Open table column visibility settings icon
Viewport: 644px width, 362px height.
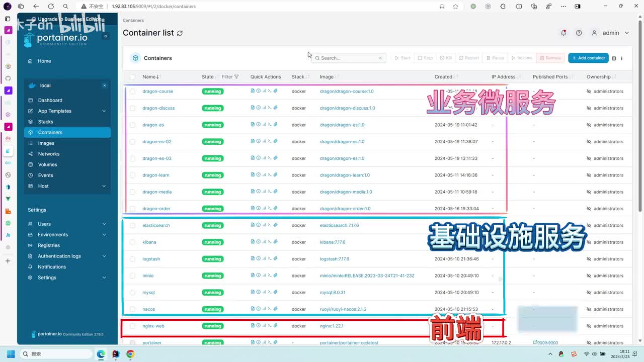(x=614, y=58)
